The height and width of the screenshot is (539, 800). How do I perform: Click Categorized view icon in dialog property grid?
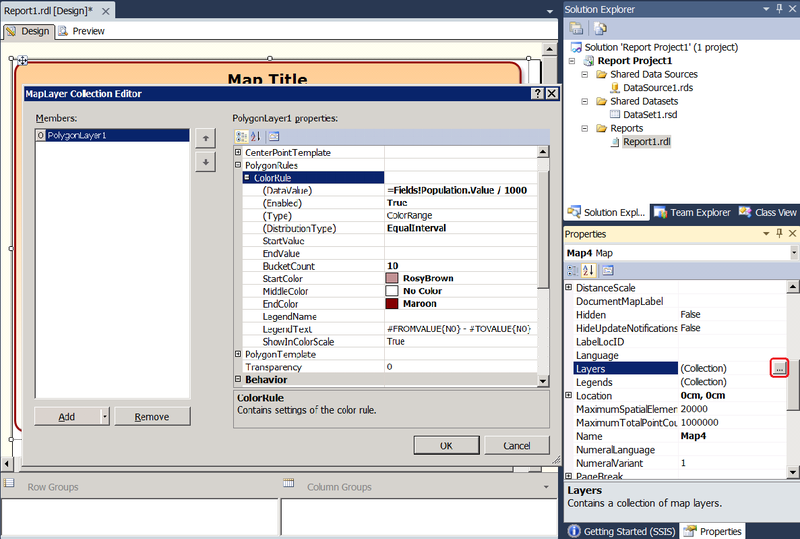coord(241,136)
